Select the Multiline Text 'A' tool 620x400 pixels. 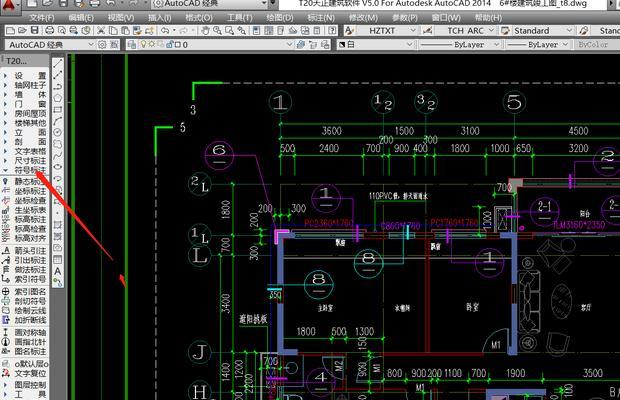pyautogui.click(x=58, y=271)
